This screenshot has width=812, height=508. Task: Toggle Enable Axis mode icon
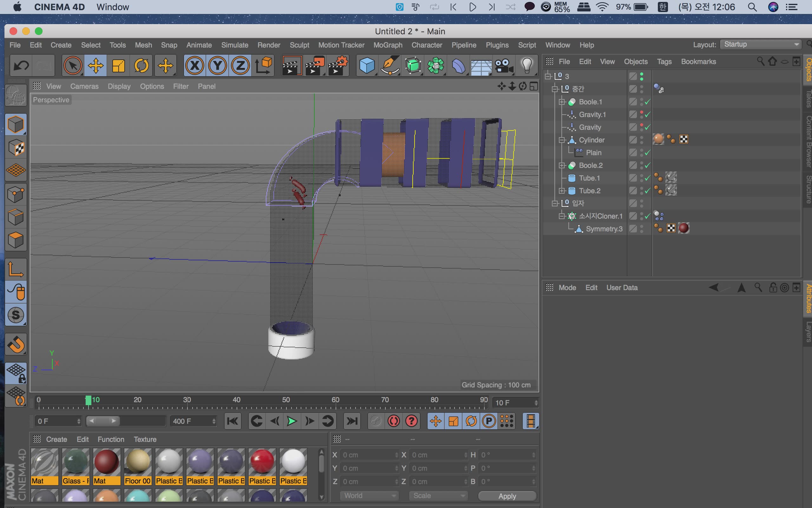click(x=16, y=269)
